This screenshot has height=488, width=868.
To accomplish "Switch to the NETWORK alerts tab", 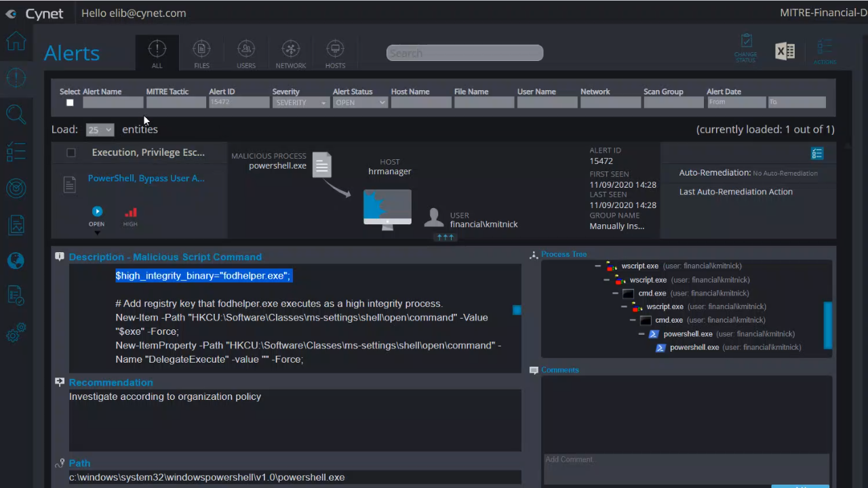I will click(x=291, y=53).
